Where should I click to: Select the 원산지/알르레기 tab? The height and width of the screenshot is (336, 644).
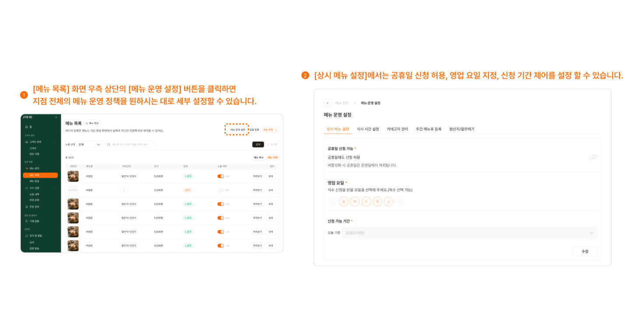[462, 129]
